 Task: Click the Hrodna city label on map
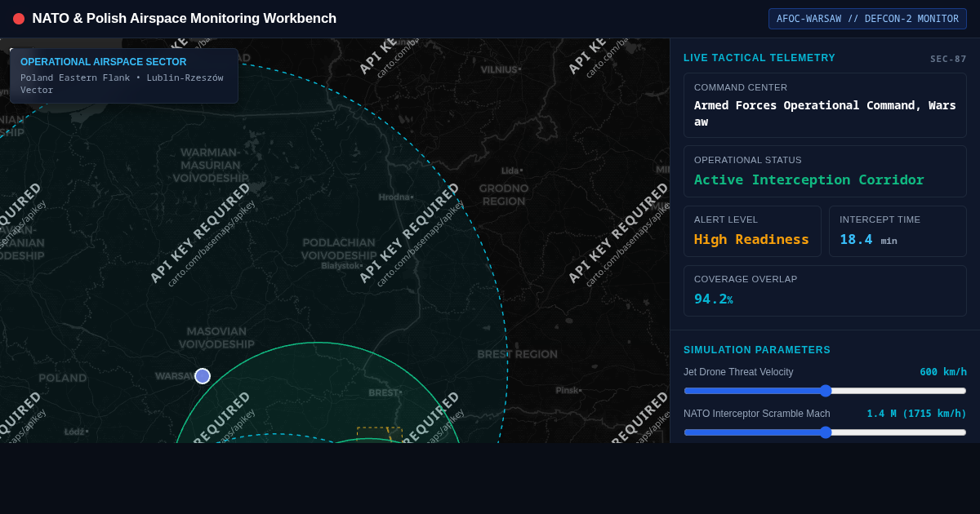[396, 197]
